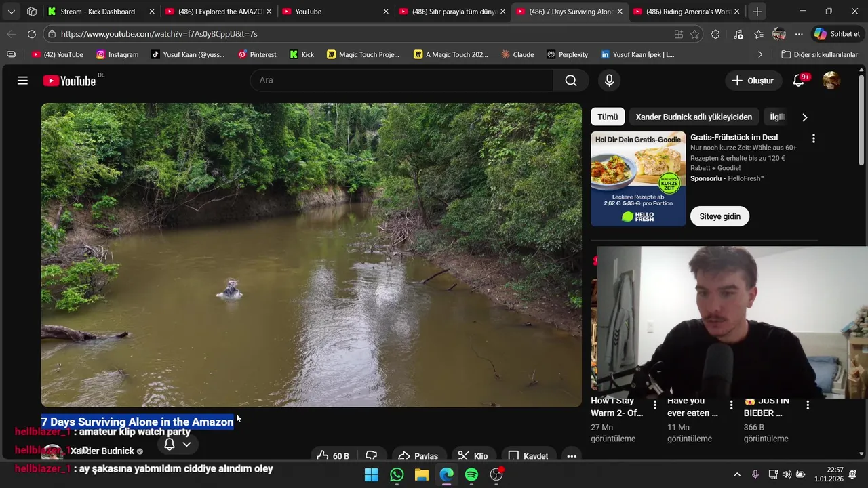The image size is (868, 488).
Task: Open options for 'Have you ever eaten' video
Action: click(x=731, y=405)
